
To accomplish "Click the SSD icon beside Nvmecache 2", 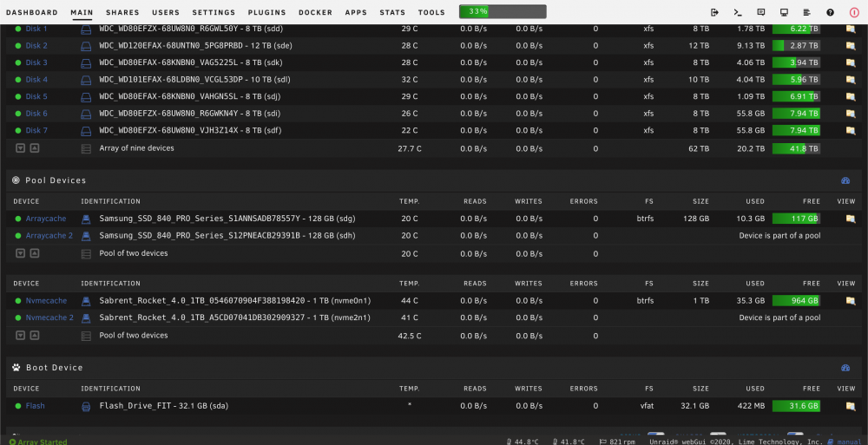I will tap(86, 318).
